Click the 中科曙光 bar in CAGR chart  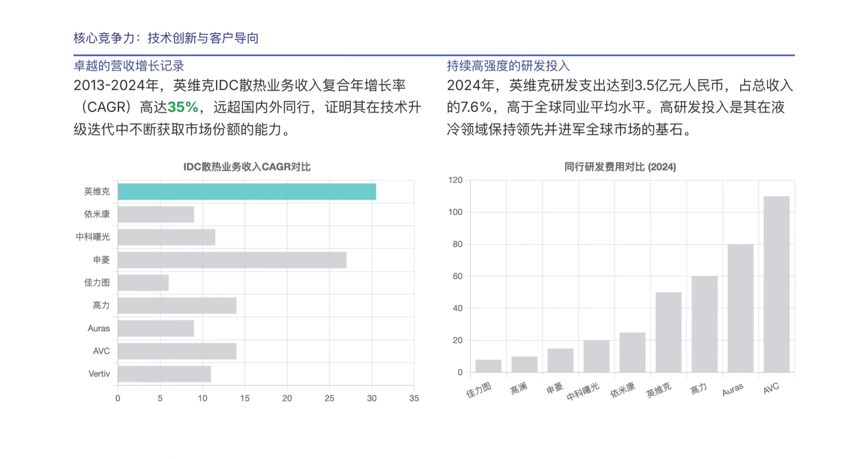(166, 237)
